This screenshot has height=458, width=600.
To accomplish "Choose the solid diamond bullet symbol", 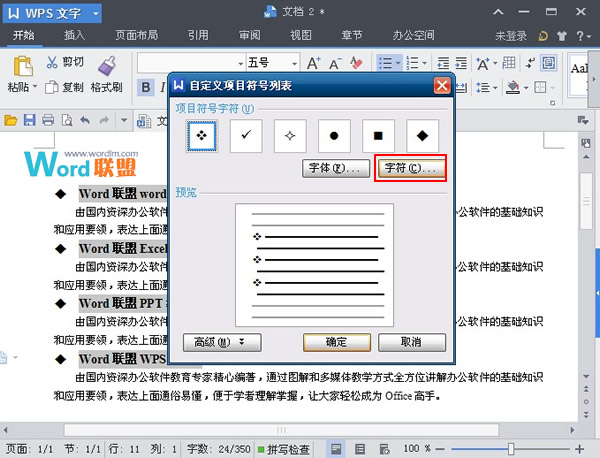I will (x=422, y=134).
